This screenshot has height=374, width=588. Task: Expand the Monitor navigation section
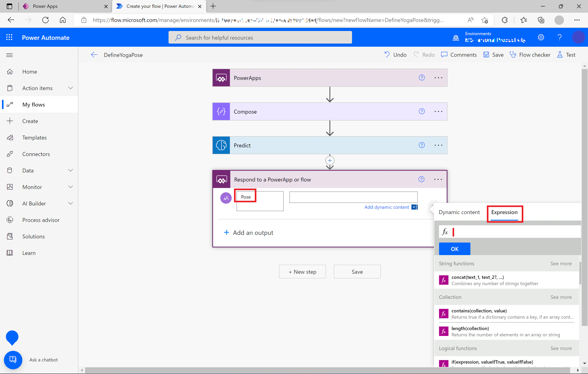tap(71, 187)
